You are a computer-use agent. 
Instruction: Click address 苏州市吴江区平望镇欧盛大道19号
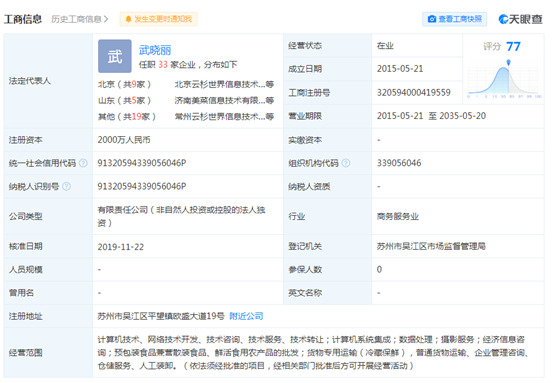pyautogui.click(x=161, y=316)
